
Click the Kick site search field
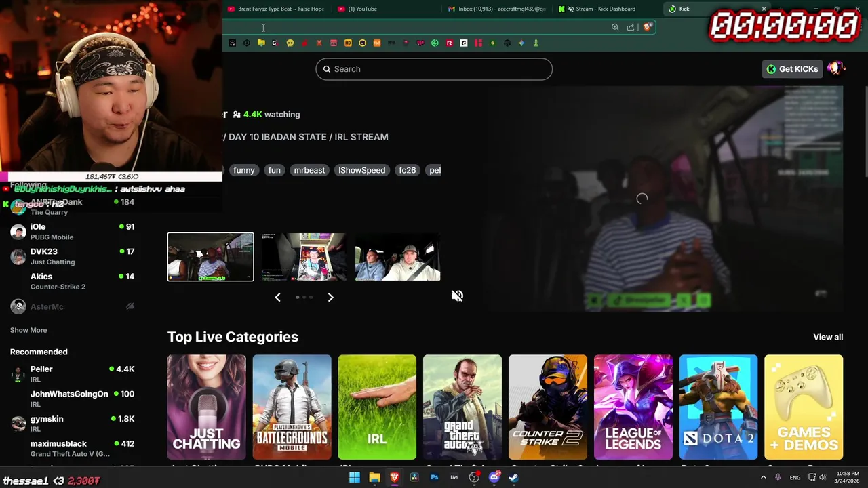(434, 69)
